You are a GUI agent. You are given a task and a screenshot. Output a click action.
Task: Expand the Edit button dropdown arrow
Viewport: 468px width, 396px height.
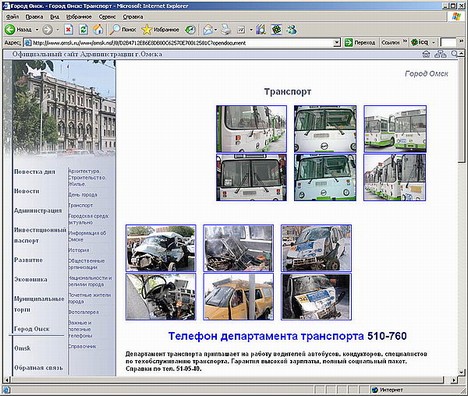[x=251, y=30]
